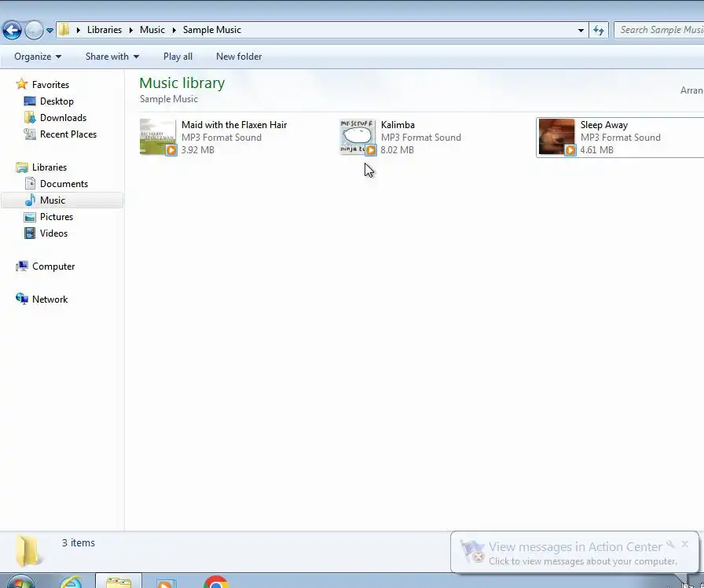Click the Music note icon in sidebar

point(30,200)
